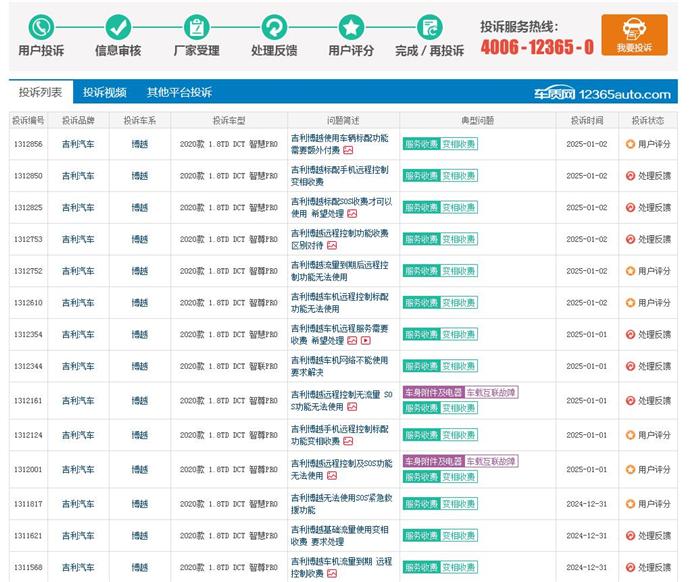Click the 处理反馈 status icon for complaint 1311621
The image size is (700, 582).
[630, 536]
